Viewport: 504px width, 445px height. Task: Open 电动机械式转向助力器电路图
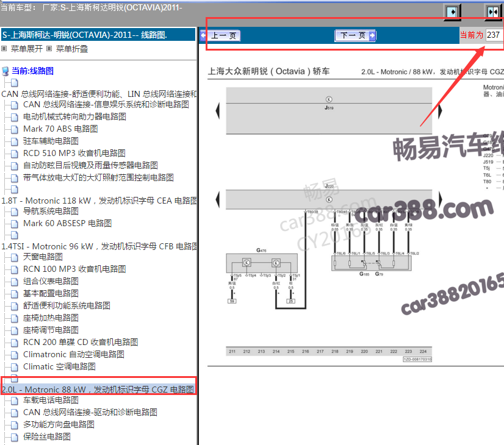coord(74,116)
